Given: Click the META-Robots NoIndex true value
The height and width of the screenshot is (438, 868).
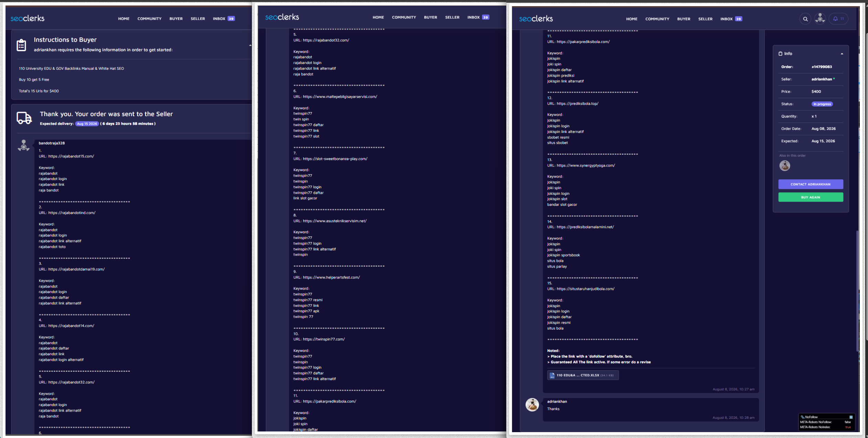Looking at the screenshot, I should [x=848, y=427].
